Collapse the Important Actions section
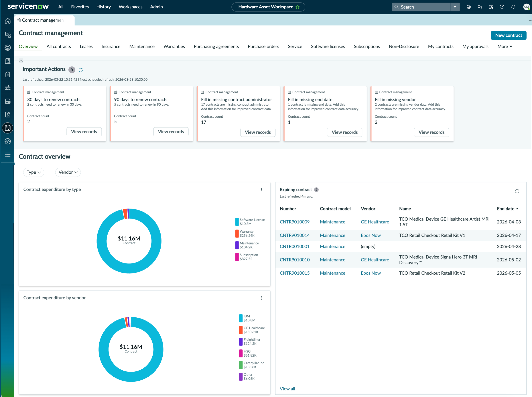532x397 pixels. pyautogui.click(x=21, y=61)
